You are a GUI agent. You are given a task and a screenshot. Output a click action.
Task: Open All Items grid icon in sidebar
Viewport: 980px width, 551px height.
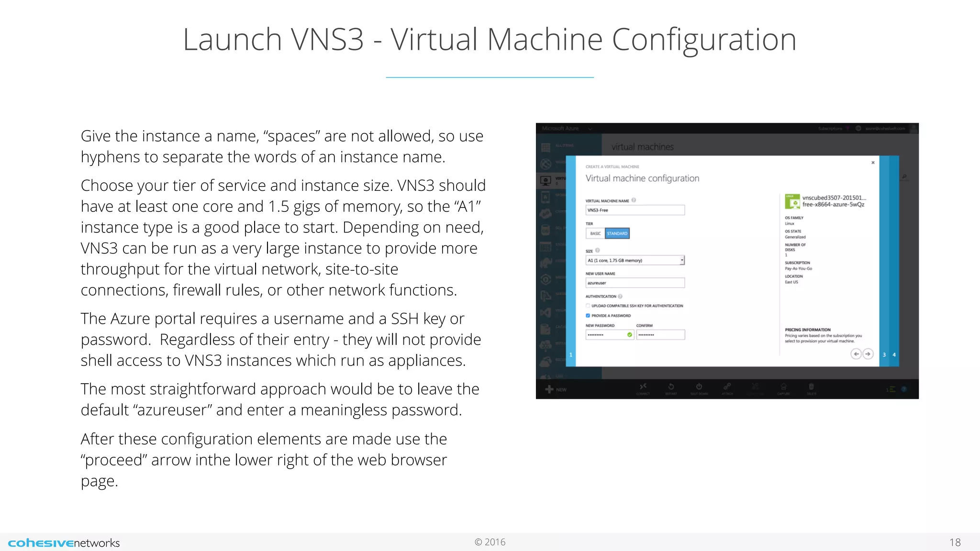tap(546, 147)
